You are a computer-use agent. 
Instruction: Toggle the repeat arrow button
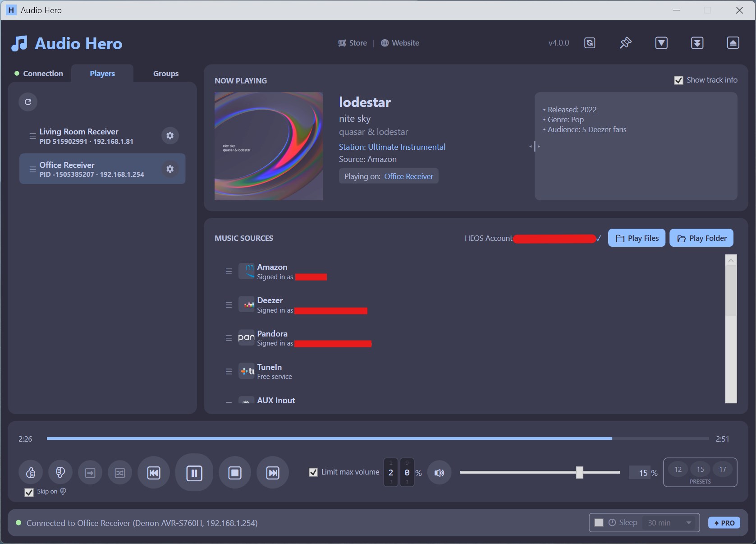coord(90,473)
